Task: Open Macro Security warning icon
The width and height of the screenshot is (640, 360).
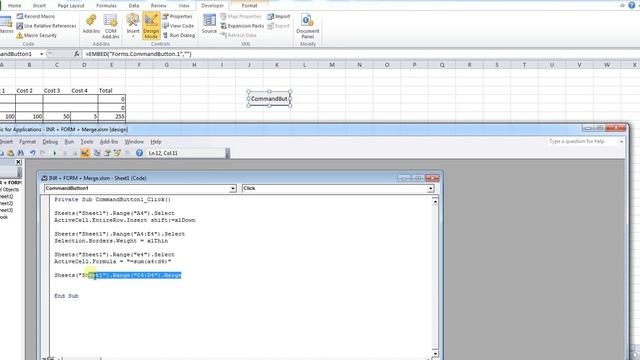Action: pos(20,36)
